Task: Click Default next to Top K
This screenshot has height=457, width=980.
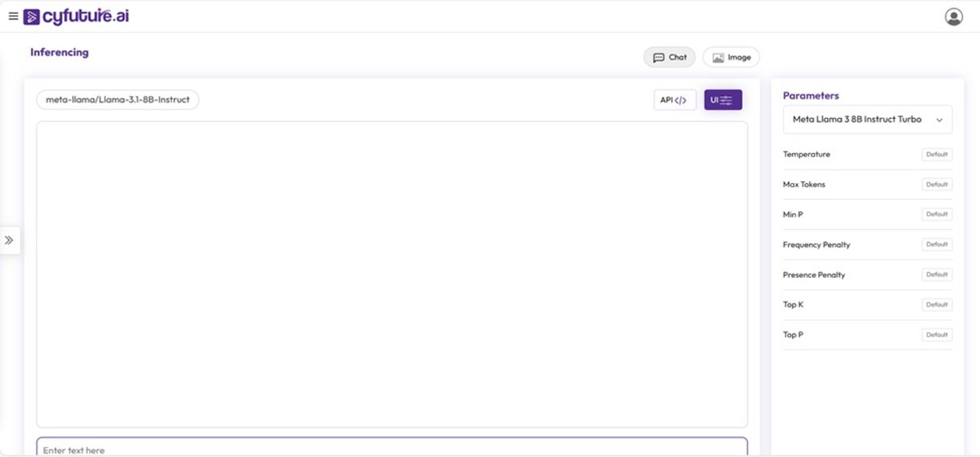Action: [936, 305]
